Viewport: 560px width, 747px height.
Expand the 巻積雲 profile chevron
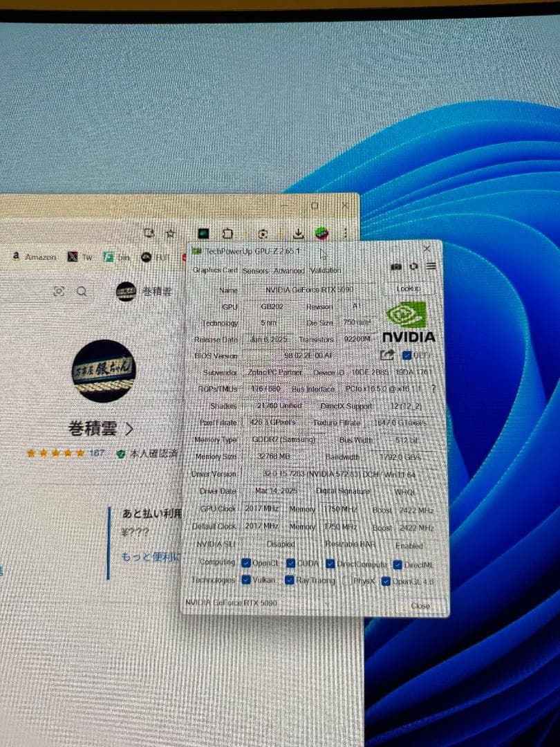pos(129,429)
